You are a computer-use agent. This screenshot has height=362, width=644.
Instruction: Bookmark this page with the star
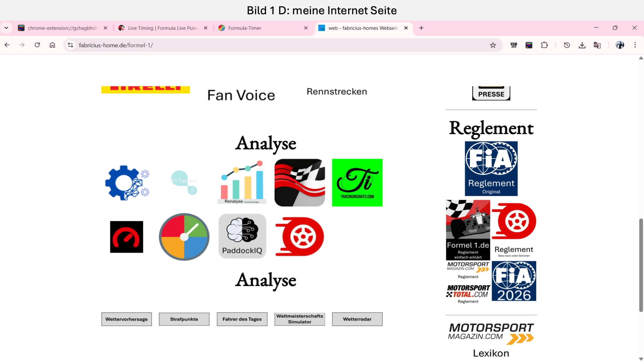pyautogui.click(x=493, y=45)
